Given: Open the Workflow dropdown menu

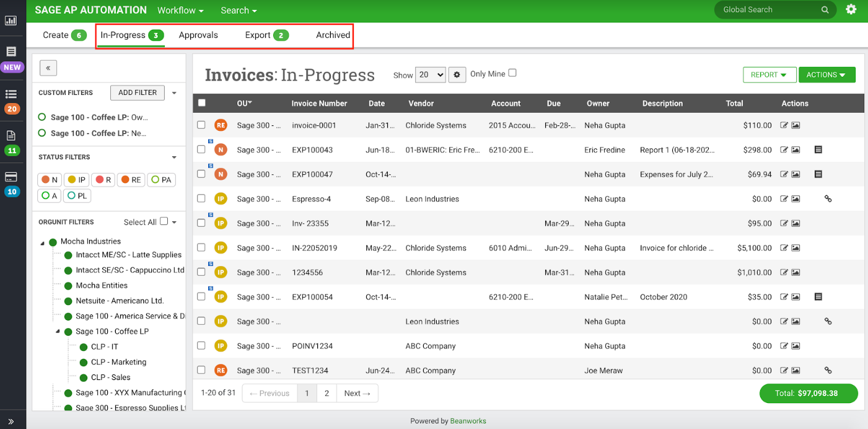Looking at the screenshot, I should coord(180,11).
